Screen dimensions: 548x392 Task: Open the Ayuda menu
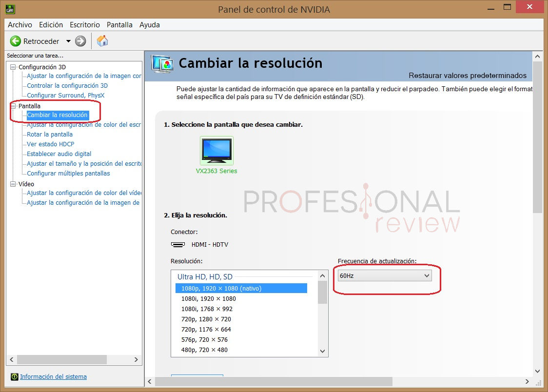(149, 24)
